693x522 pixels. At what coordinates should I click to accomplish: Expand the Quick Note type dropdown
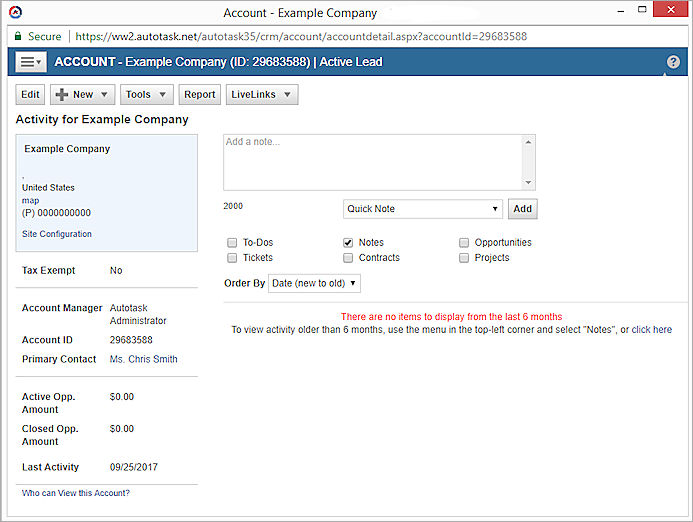coord(422,209)
